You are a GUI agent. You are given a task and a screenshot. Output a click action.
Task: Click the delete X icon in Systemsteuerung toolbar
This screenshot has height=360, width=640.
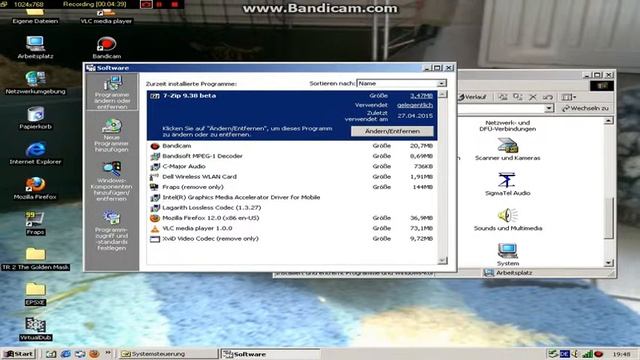pyautogui.click(x=533, y=97)
